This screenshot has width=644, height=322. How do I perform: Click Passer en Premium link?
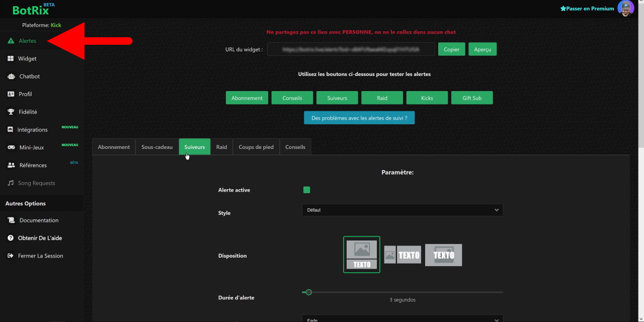[x=590, y=9]
